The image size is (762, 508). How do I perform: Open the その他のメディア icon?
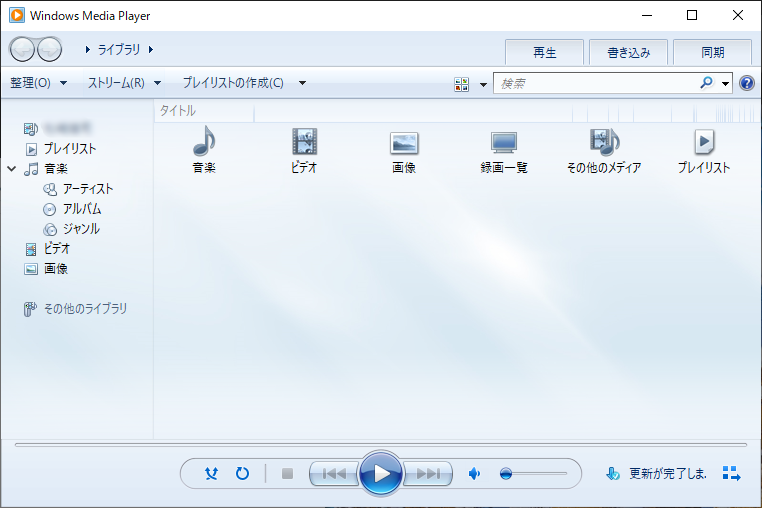[x=604, y=143]
